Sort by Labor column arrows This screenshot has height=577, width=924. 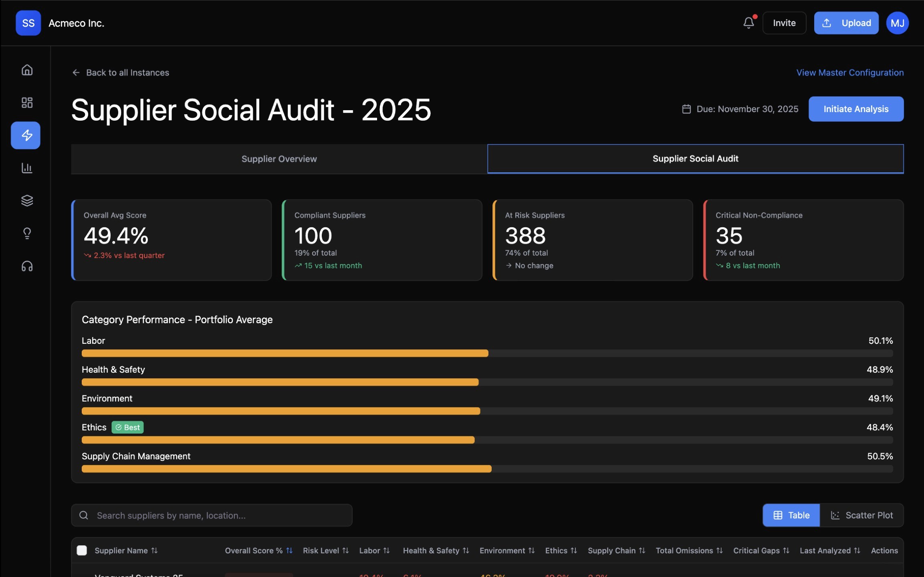[x=386, y=551]
